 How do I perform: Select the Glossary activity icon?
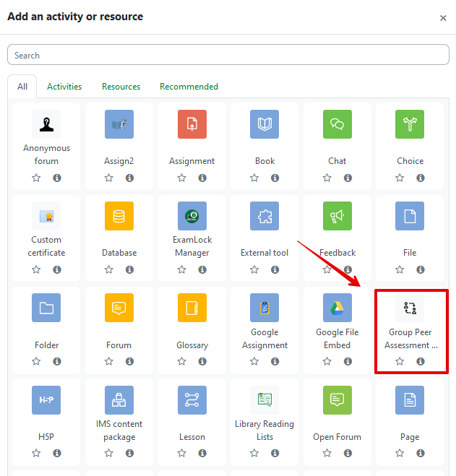point(192,308)
